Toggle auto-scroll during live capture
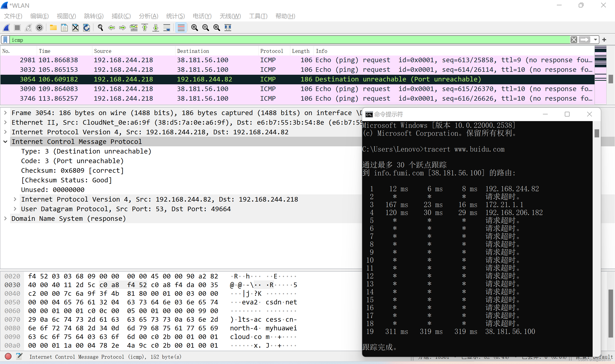The height and width of the screenshot is (364, 615). 167,27
